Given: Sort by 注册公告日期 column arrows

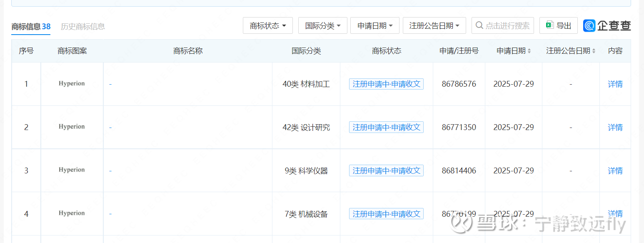Looking at the screenshot, I should pos(594,51).
